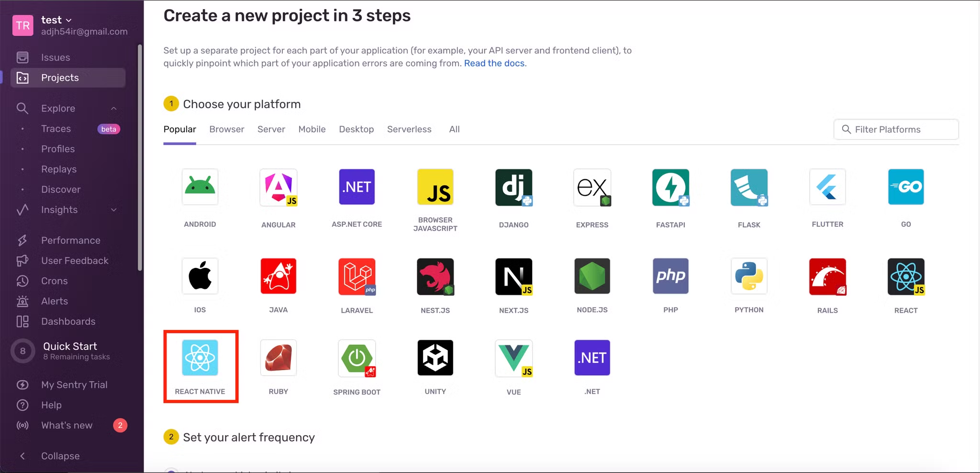The width and height of the screenshot is (980, 473).
Task: Collapse the Explore section chevron
Action: click(114, 109)
